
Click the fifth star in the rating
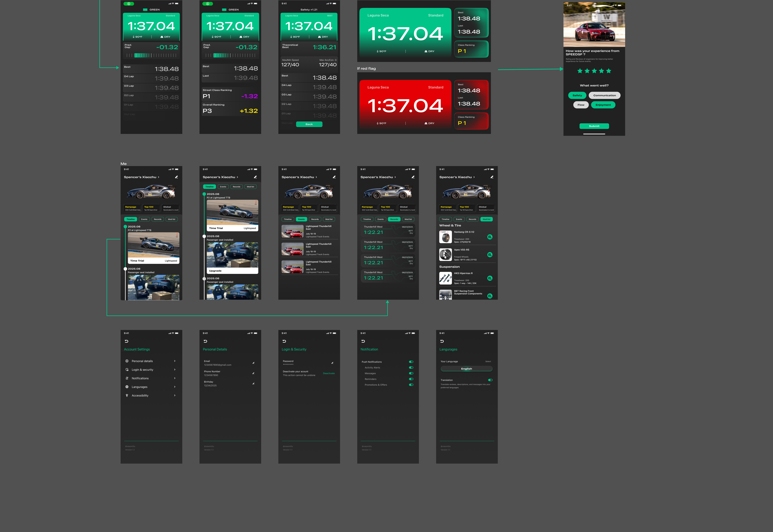[x=609, y=71]
